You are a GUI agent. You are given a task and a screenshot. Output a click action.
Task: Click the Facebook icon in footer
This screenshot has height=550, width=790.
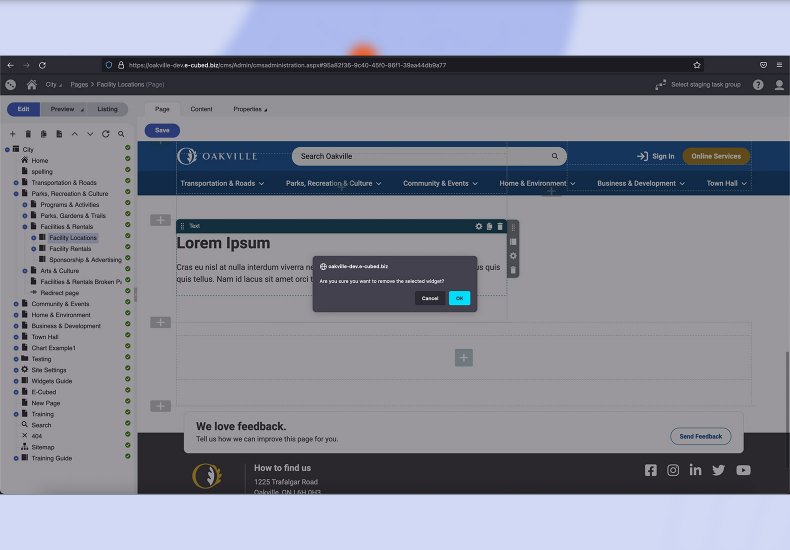pyautogui.click(x=651, y=470)
